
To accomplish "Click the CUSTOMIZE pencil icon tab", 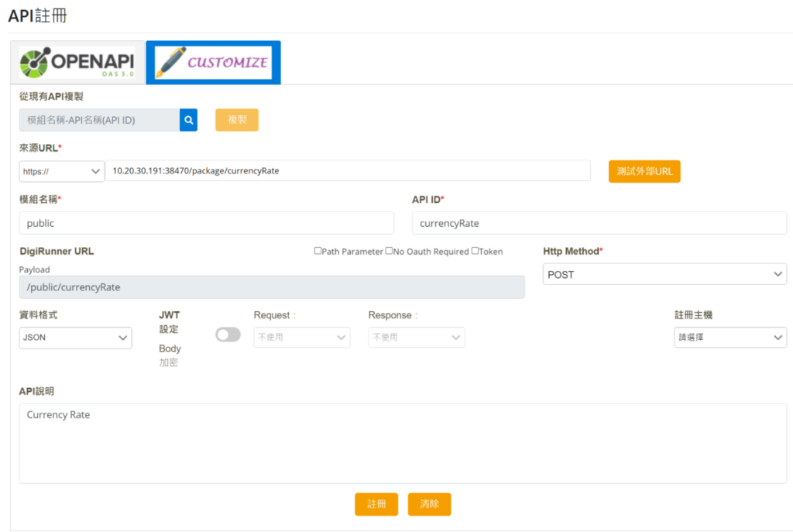I will 212,62.
